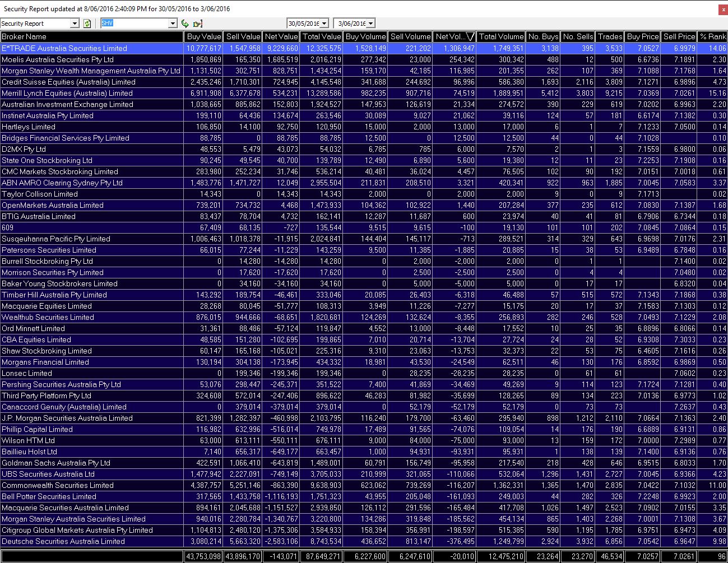Select Taylor Collison Limited row

[364, 194]
